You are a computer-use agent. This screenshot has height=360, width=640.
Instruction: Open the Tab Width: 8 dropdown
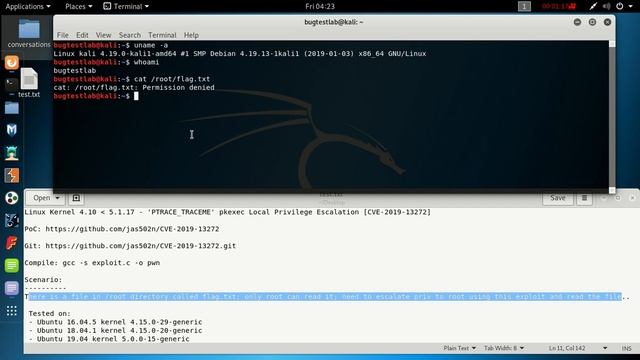click(x=504, y=348)
